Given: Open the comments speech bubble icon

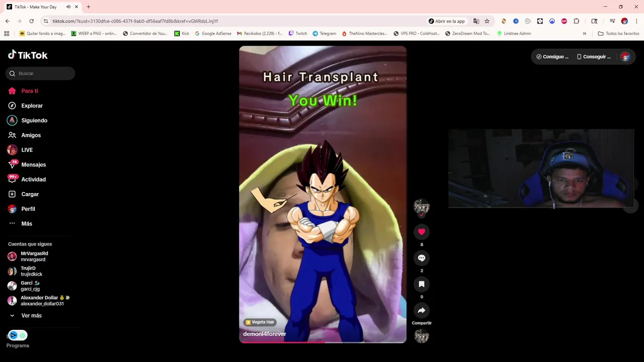Looking at the screenshot, I should pyautogui.click(x=422, y=258).
